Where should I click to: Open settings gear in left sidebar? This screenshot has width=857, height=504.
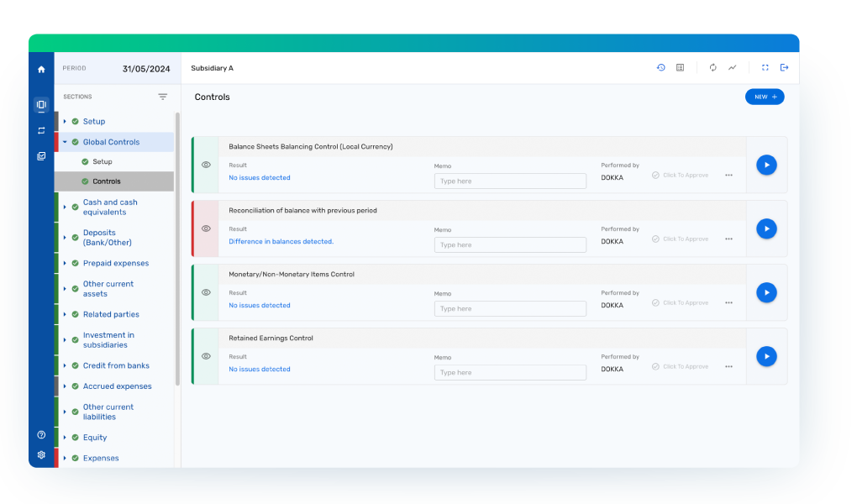click(x=41, y=454)
